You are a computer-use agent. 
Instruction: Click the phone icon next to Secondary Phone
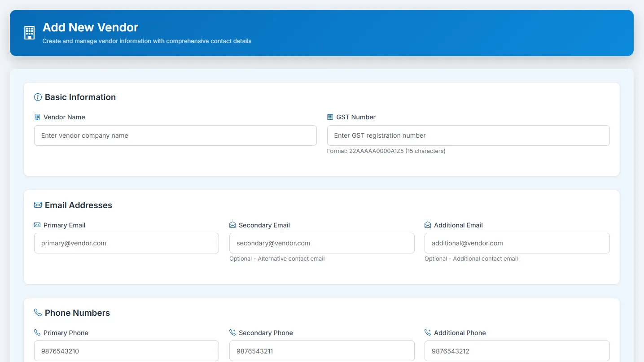click(232, 332)
